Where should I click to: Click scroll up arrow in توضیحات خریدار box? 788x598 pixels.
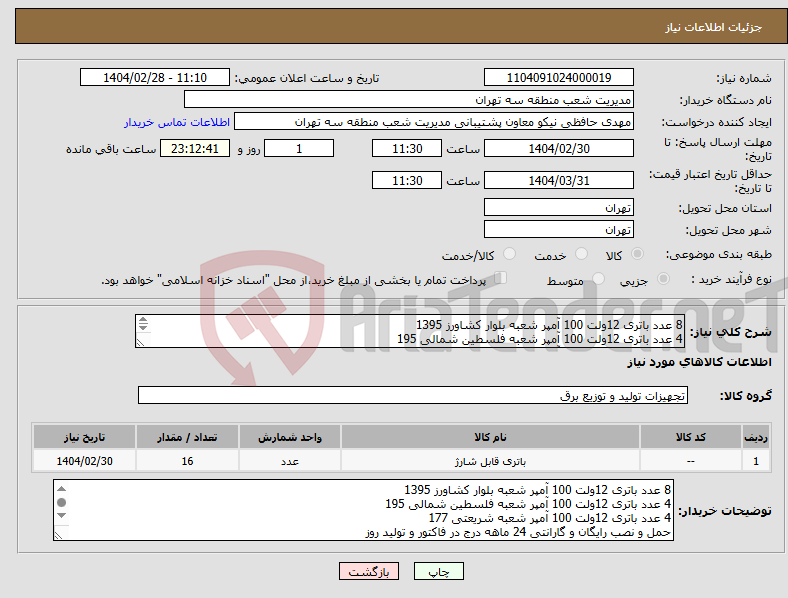click(x=61, y=488)
